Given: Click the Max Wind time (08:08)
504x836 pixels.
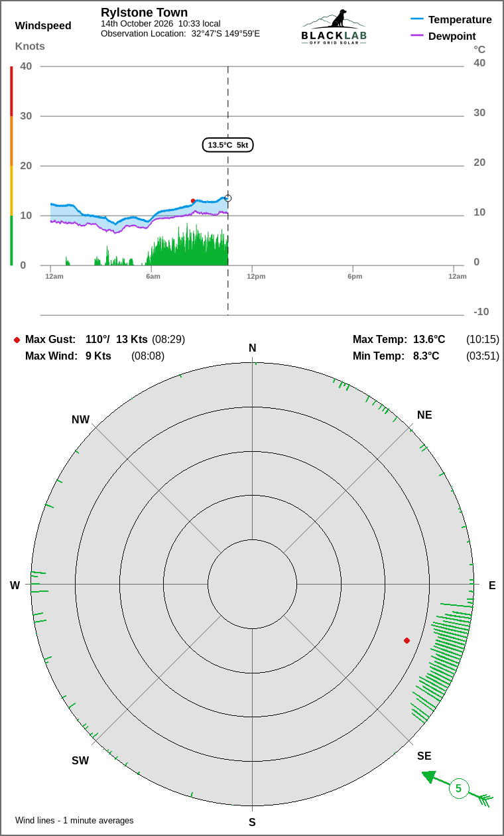Looking at the screenshot, I should pyautogui.click(x=148, y=356).
